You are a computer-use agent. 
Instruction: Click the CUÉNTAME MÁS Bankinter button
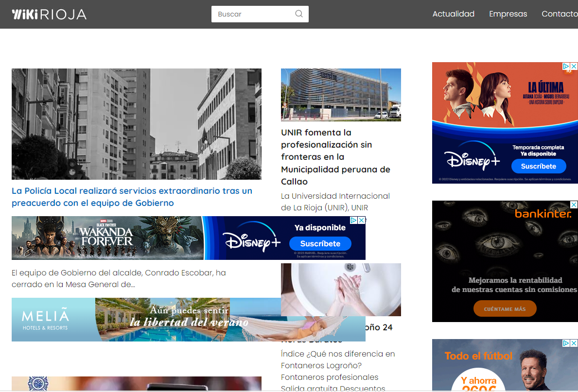click(505, 309)
